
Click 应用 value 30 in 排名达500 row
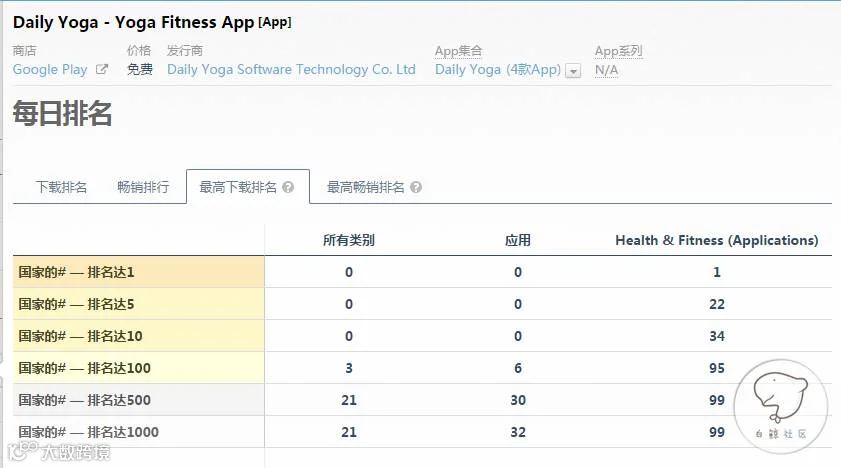pos(518,400)
